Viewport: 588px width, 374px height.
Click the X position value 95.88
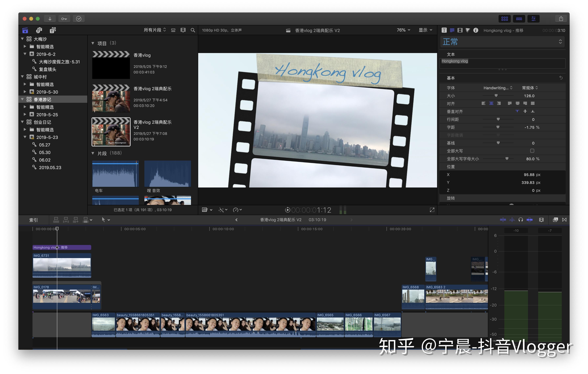(x=529, y=175)
